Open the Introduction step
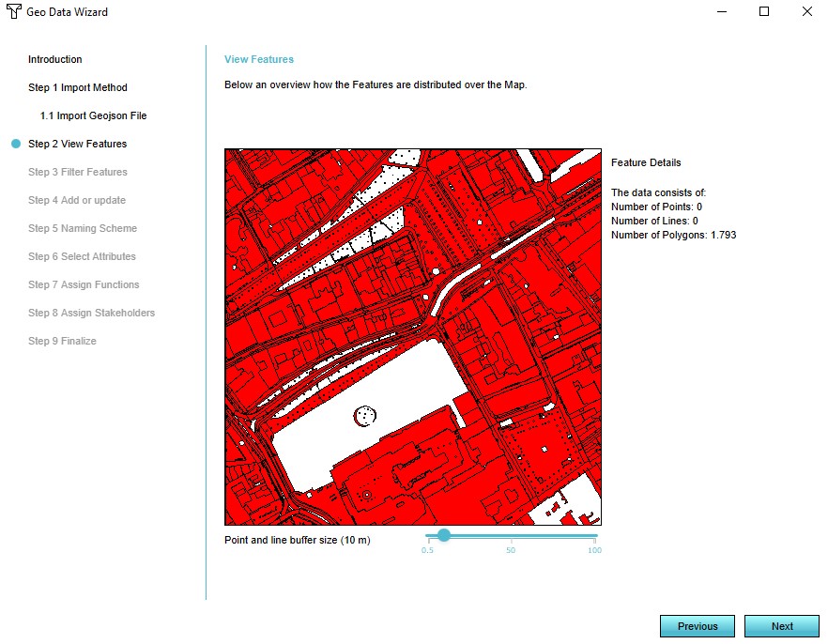 54,59
